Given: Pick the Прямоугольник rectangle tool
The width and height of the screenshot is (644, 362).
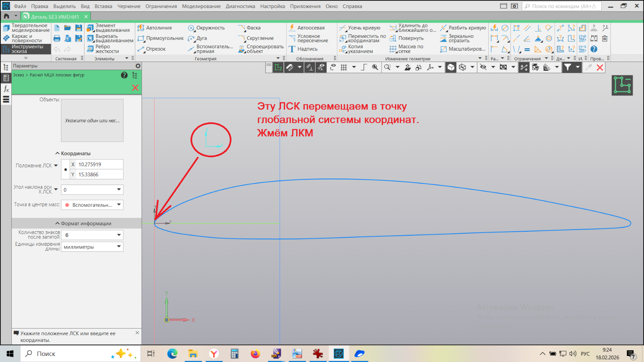Looking at the screenshot, I should tap(161, 38).
